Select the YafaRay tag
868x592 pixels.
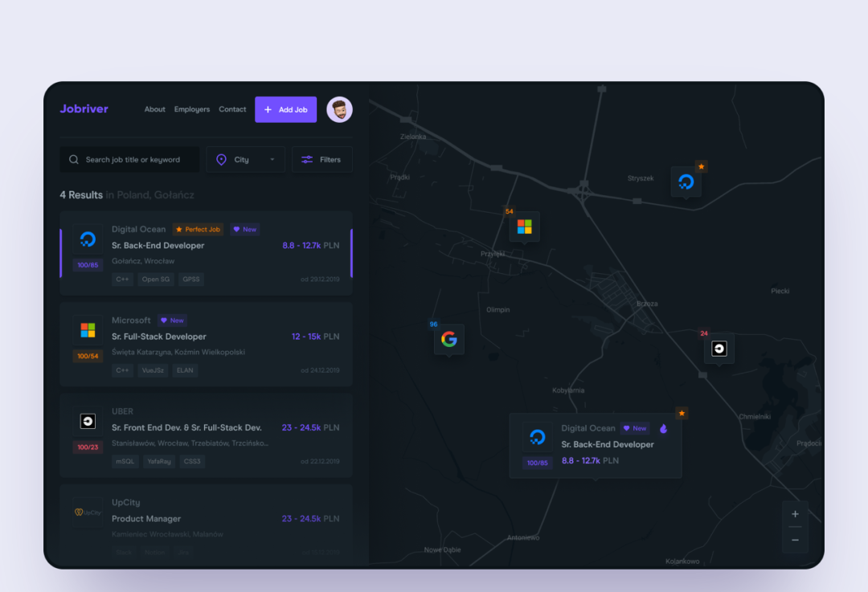point(159,461)
